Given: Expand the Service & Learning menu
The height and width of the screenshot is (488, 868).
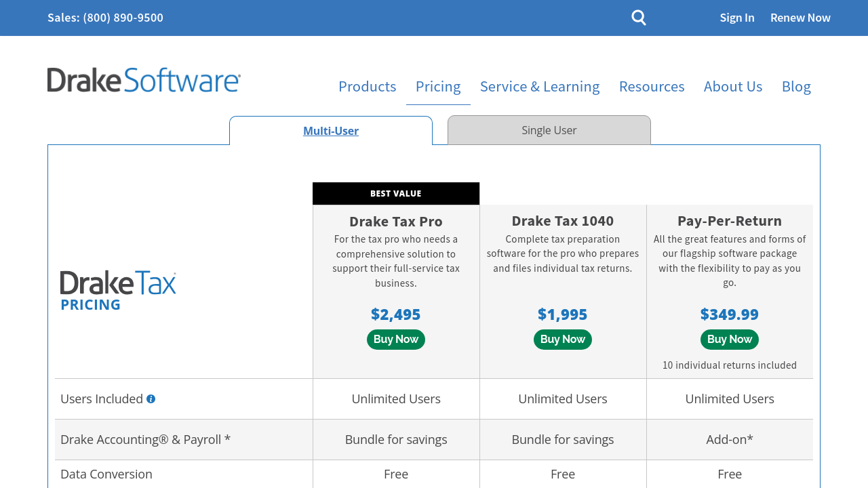Looking at the screenshot, I should click(540, 87).
